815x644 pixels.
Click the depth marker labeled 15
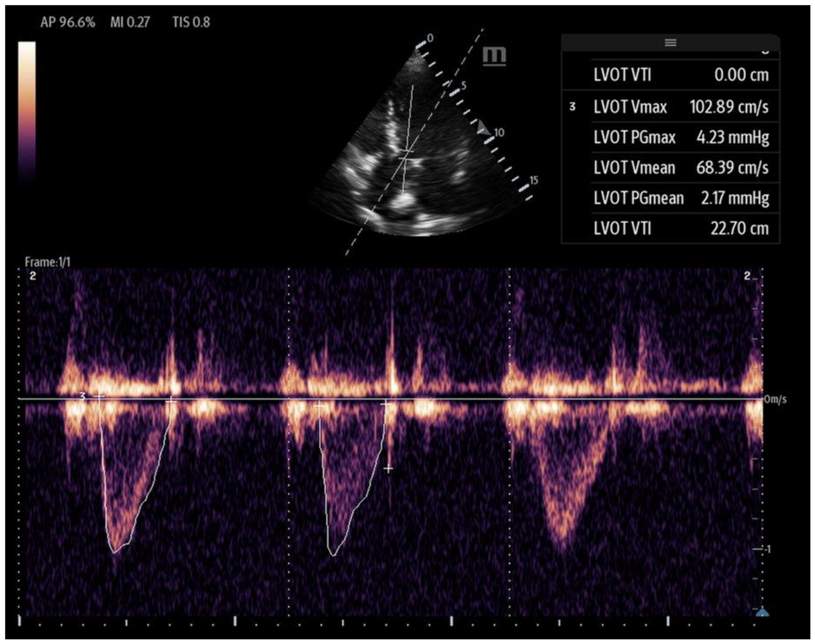533,180
